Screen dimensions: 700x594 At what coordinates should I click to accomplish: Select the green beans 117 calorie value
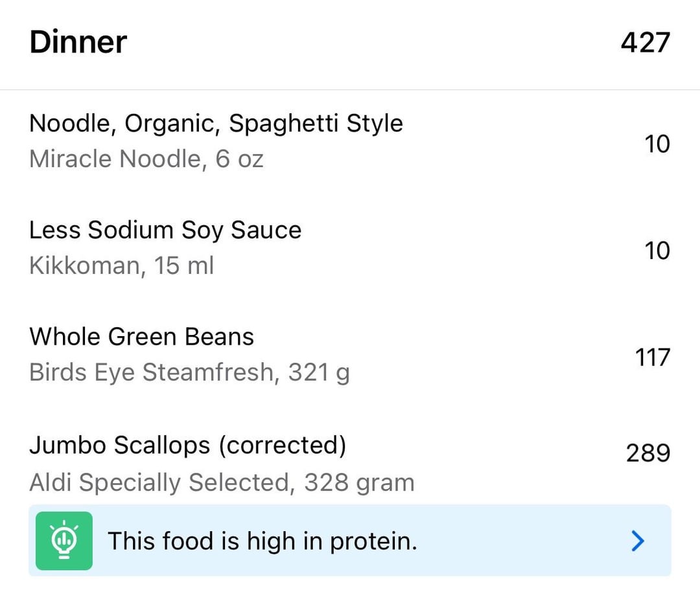coord(653,358)
